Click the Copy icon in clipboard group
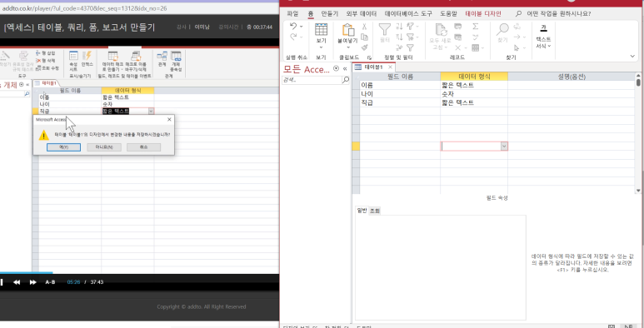644x328 pixels. pos(364,37)
